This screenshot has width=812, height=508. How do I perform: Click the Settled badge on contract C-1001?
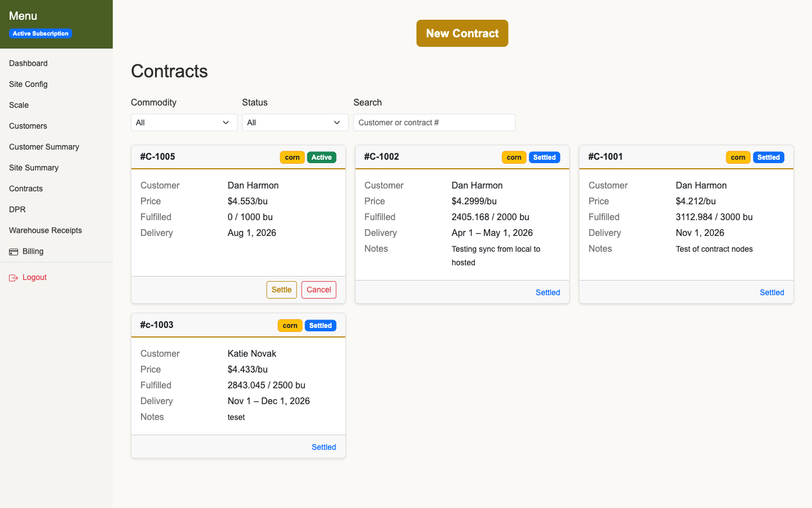[x=769, y=157]
